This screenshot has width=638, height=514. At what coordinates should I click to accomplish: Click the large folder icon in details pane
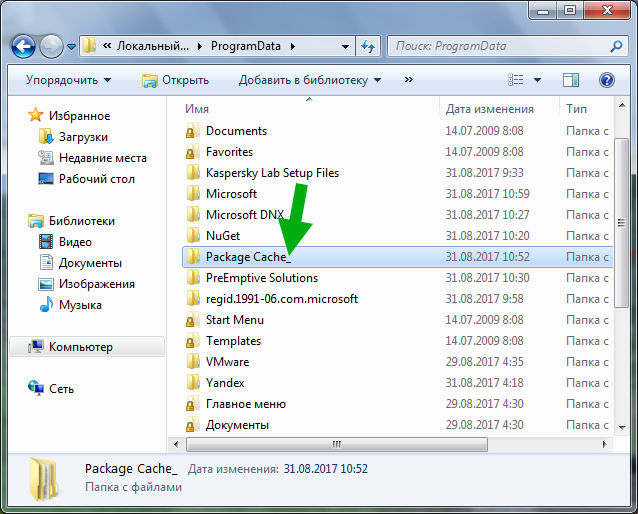click(44, 479)
